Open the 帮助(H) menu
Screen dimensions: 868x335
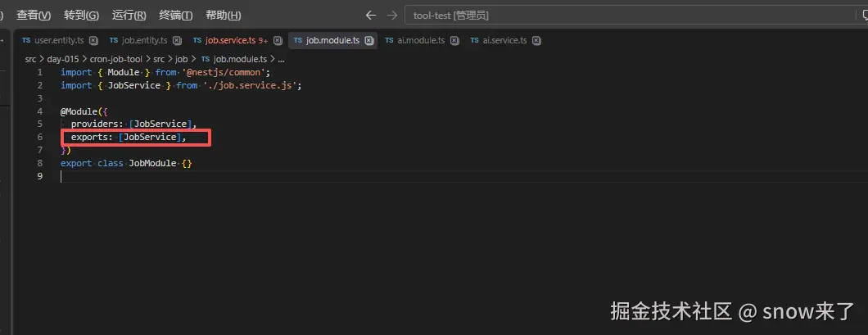223,16
